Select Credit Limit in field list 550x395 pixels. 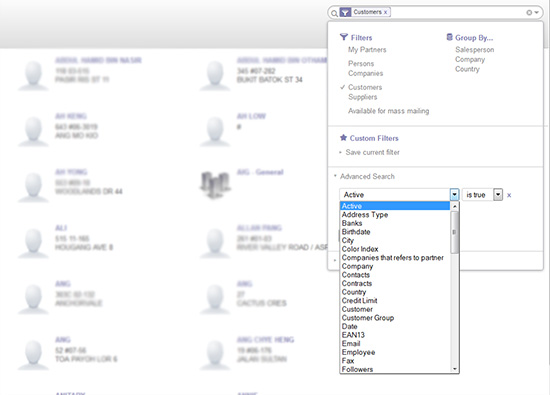(x=395, y=301)
